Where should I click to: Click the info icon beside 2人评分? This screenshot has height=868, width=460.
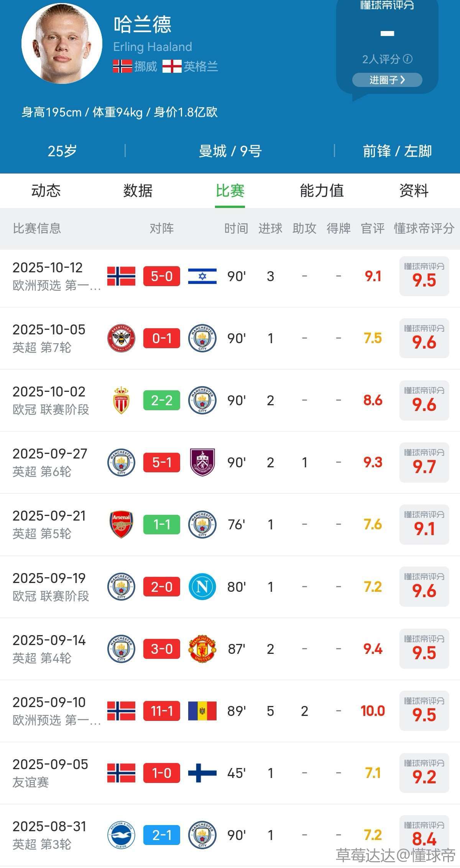click(408, 59)
